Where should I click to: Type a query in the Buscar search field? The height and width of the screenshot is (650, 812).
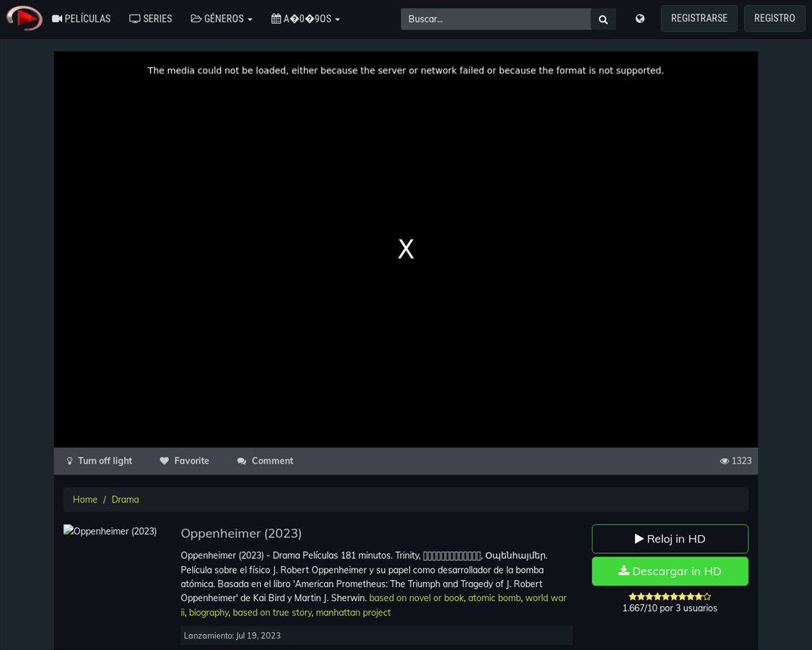pos(496,19)
